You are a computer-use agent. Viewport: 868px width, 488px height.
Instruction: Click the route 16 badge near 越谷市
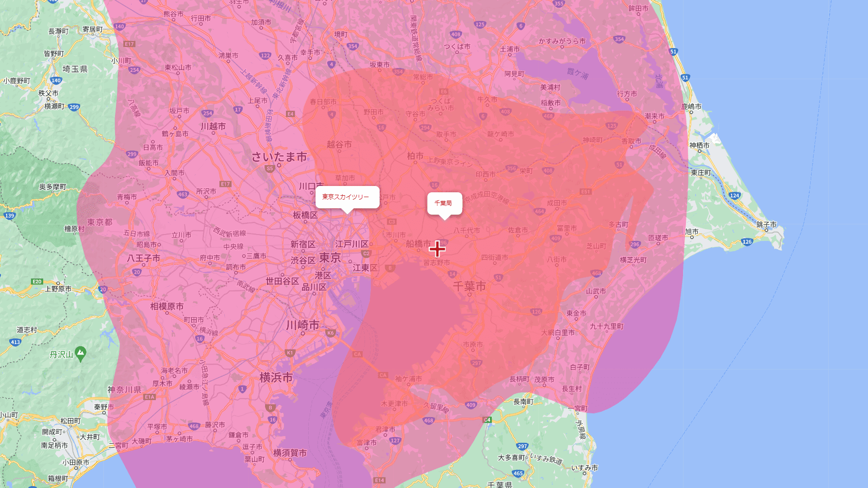click(381, 128)
